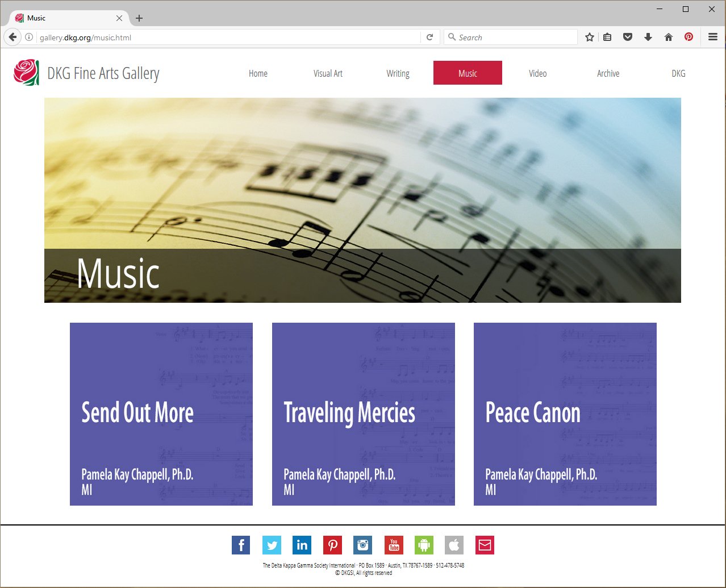Maximize the browser window

point(686,9)
